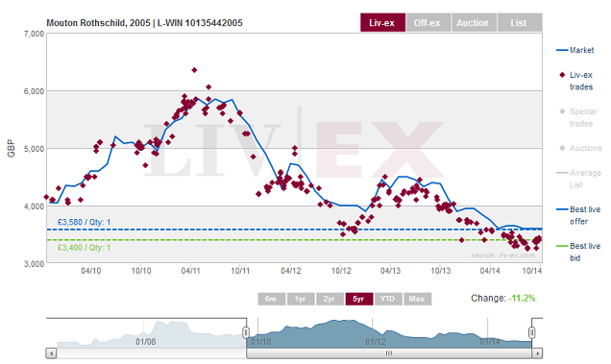The height and width of the screenshot is (364, 611).
Task: Grab the left range handle of navigator
Action: point(246,332)
